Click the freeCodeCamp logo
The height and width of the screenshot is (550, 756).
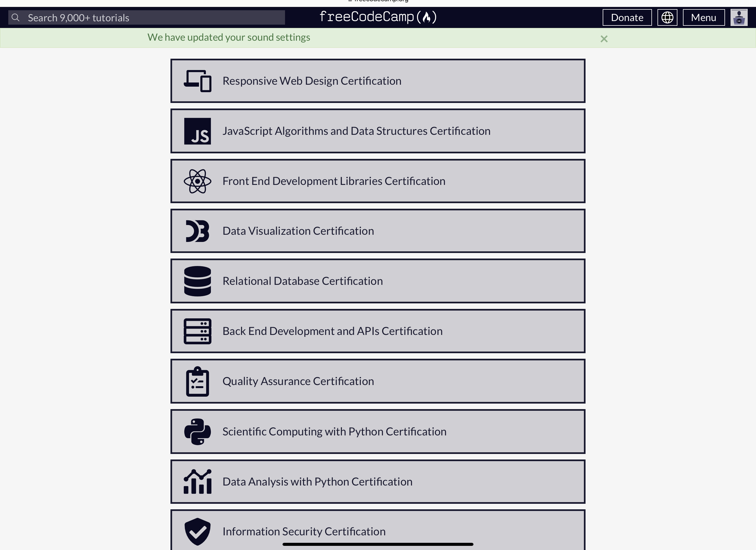point(378,16)
